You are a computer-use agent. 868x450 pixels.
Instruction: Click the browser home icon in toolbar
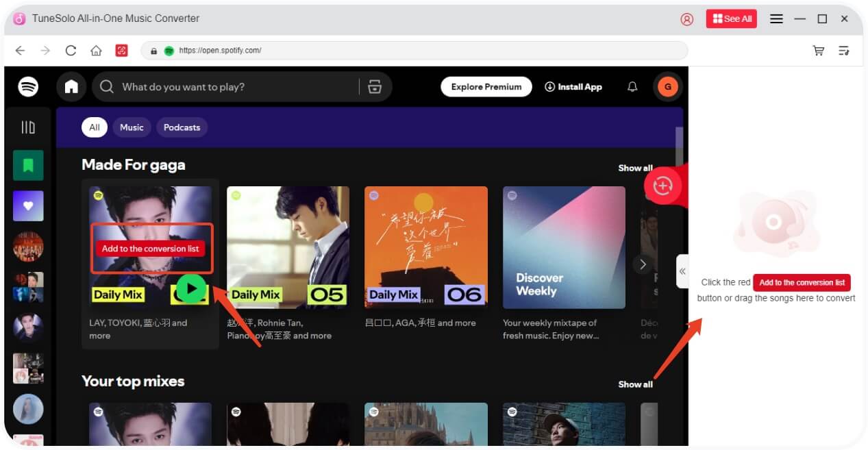pos(96,51)
